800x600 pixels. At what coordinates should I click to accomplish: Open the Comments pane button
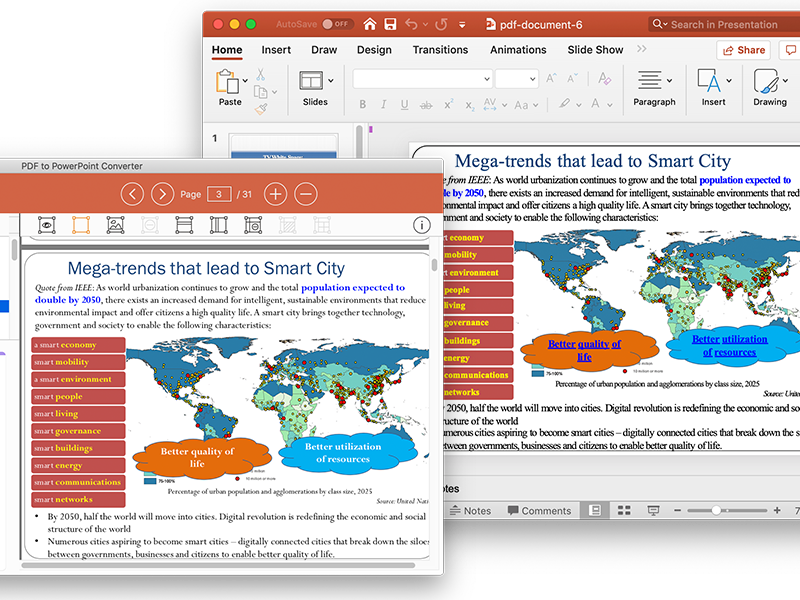pos(539,511)
